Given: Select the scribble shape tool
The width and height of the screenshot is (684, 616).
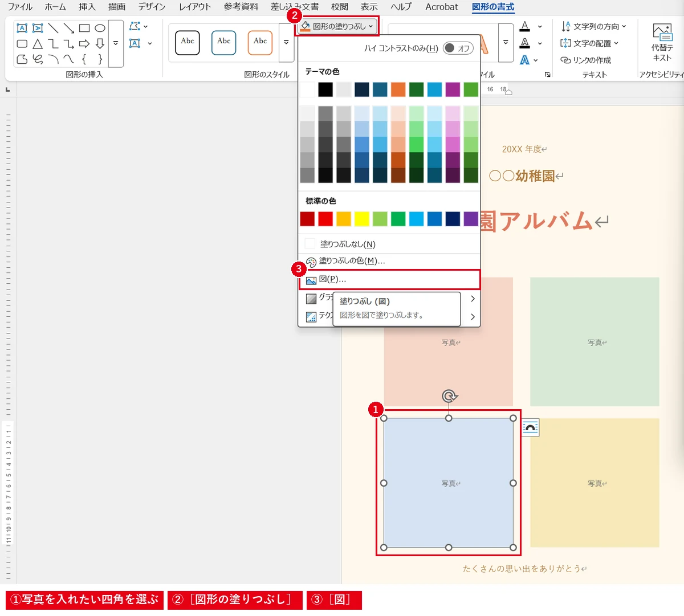Looking at the screenshot, I should click(x=38, y=59).
